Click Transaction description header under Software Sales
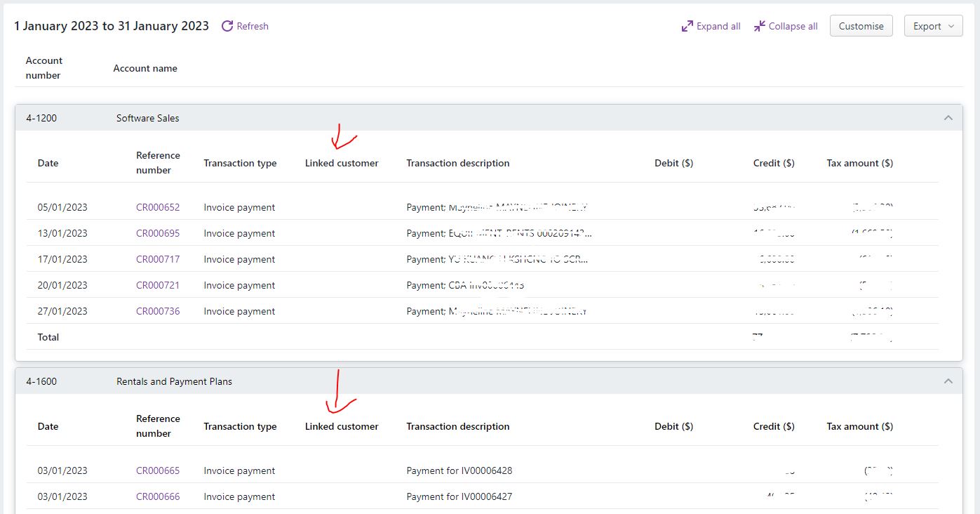 (x=458, y=163)
